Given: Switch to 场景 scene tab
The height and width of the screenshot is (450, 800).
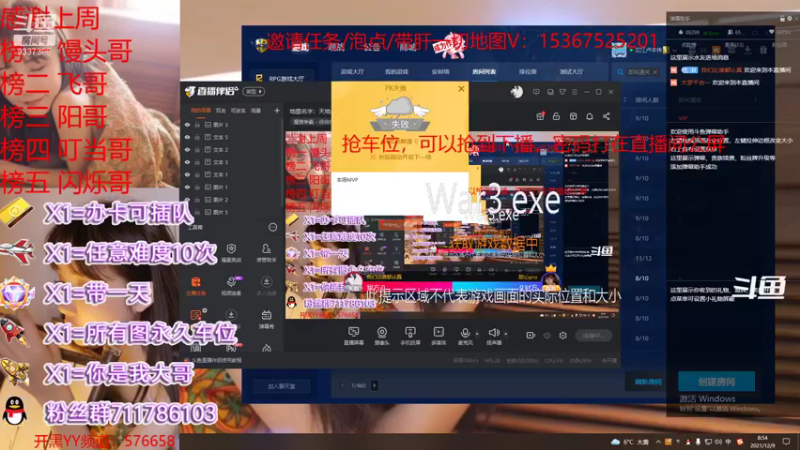Looking at the screenshot, I should tap(256, 110).
